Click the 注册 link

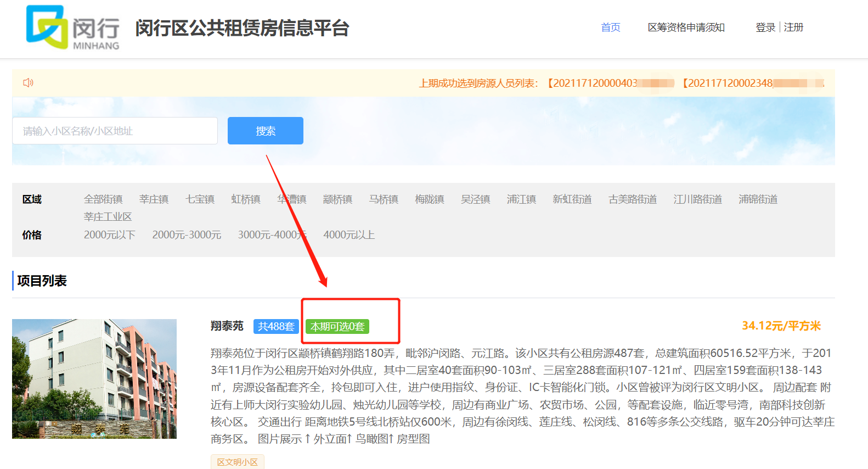(x=793, y=27)
